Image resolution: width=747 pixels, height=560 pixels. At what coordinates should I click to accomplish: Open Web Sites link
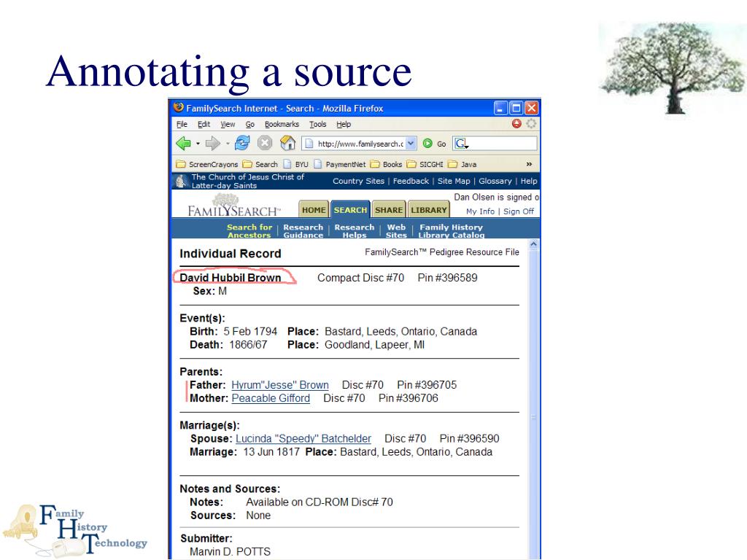tap(396, 231)
